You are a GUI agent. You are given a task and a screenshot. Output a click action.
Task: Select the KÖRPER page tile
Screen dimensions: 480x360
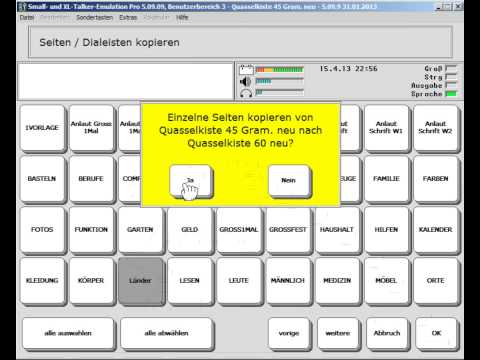tap(91, 281)
